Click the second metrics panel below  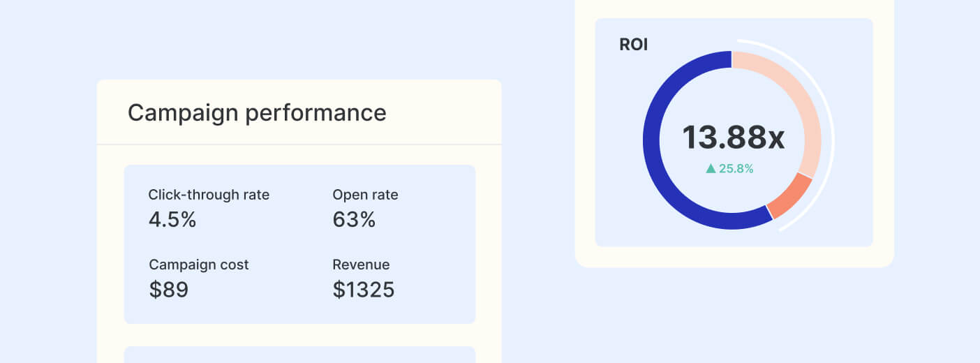299,355
